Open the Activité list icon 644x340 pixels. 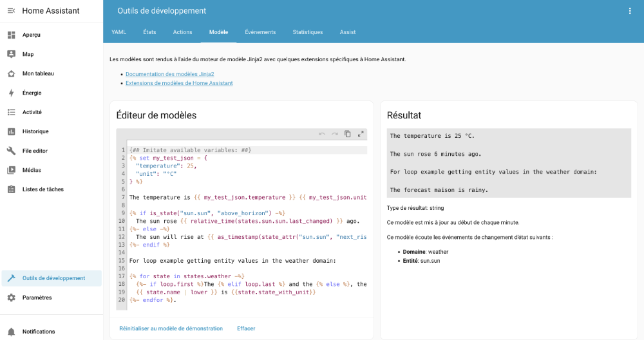point(11,112)
